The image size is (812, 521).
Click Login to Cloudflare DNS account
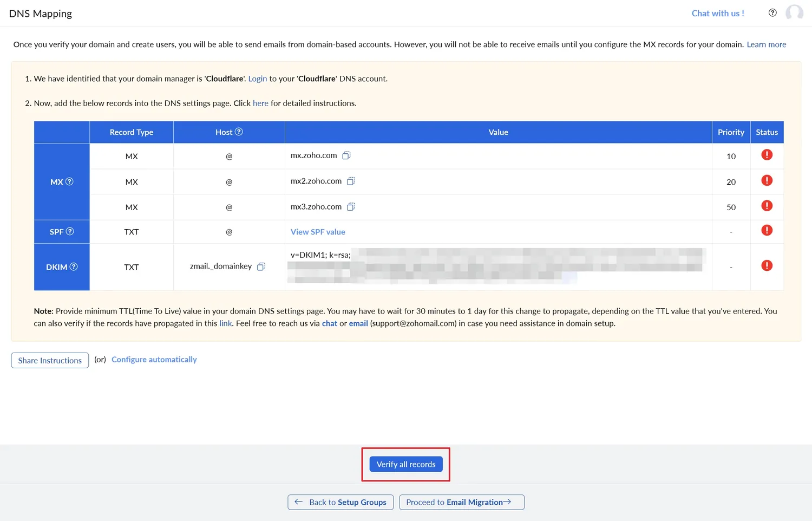(258, 79)
